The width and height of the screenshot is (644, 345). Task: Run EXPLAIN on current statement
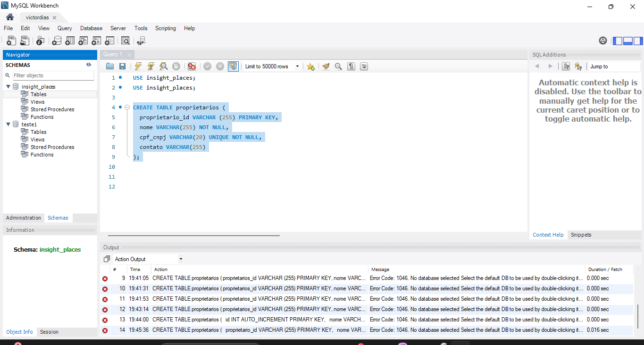coord(163,66)
